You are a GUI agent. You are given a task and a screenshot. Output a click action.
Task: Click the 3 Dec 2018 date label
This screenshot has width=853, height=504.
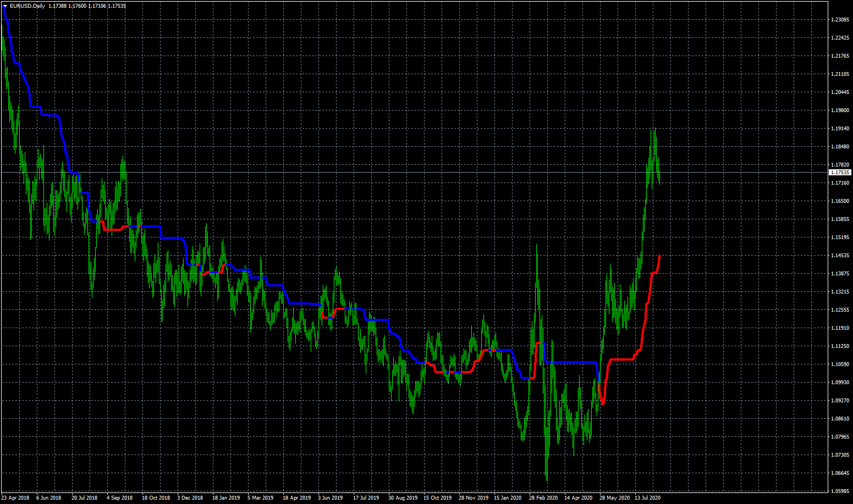[x=190, y=498]
